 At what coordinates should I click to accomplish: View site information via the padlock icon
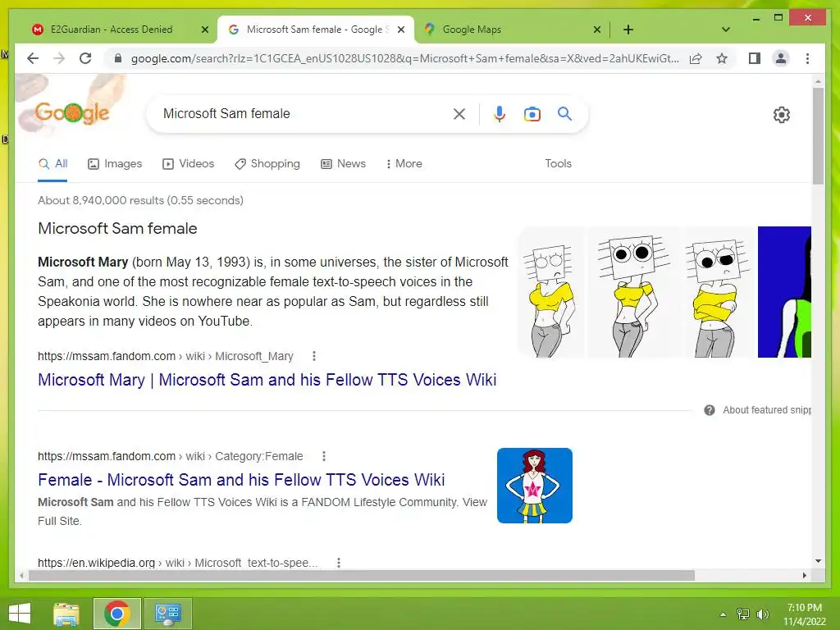118,58
